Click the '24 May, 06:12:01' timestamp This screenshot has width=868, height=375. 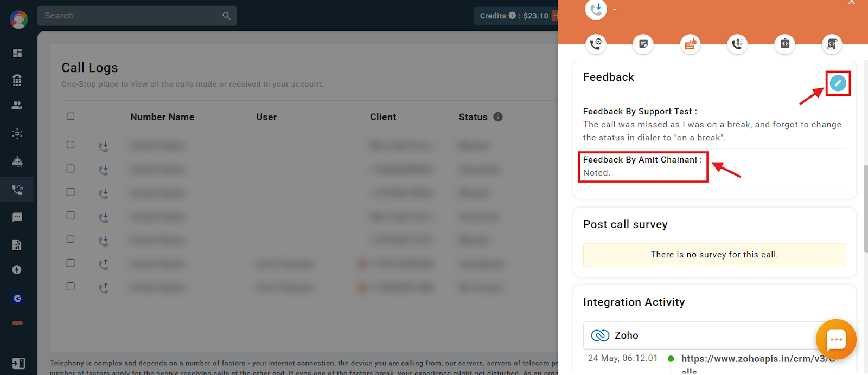tap(623, 358)
